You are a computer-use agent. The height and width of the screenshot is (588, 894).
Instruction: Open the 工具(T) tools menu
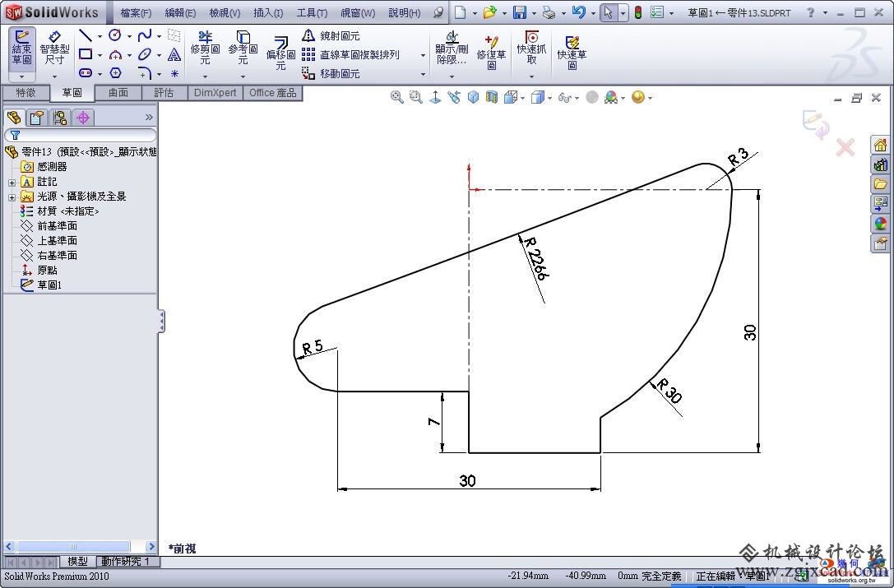point(312,12)
